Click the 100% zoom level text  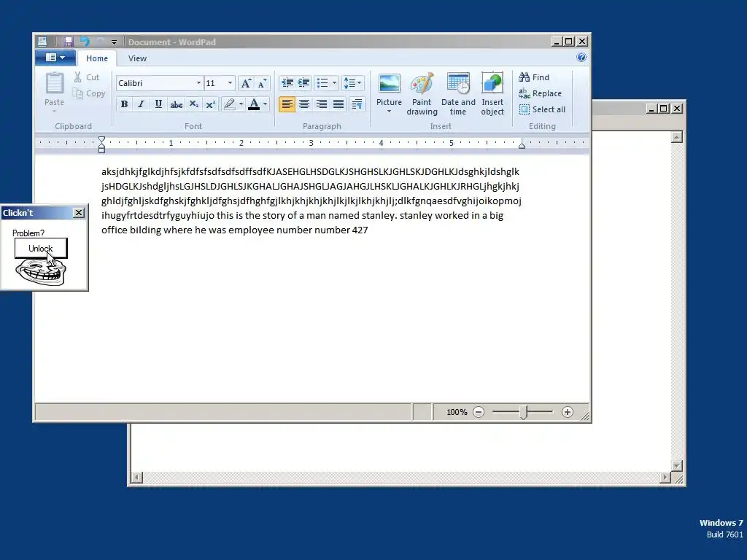457,412
